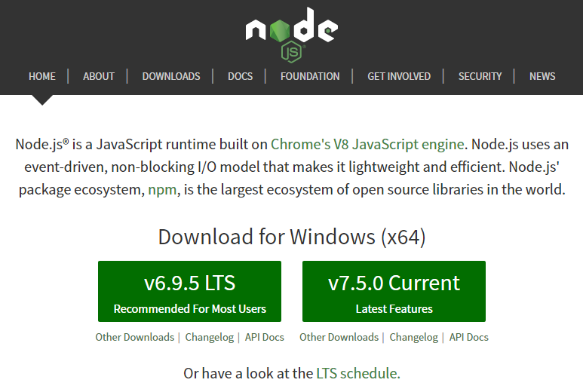Open Other Downloads under v6.9.5 LTS
Viewport: 583px width, 392px height.
click(x=134, y=337)
